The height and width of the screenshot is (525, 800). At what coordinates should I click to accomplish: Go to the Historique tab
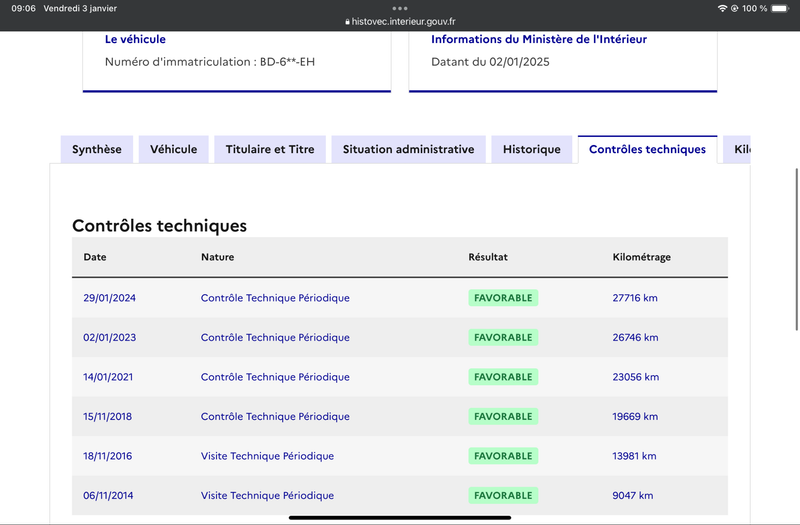[x=532, y=149]
